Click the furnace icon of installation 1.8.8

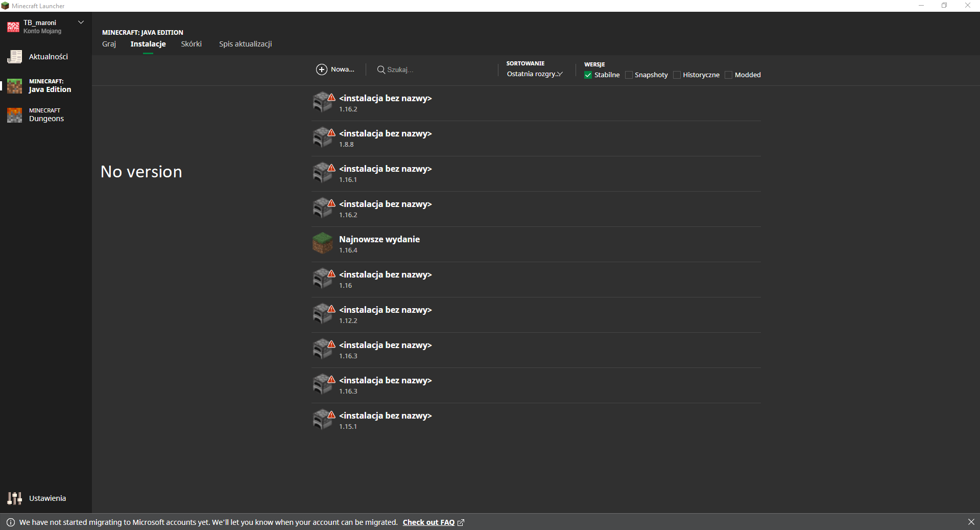click(322, 137)
